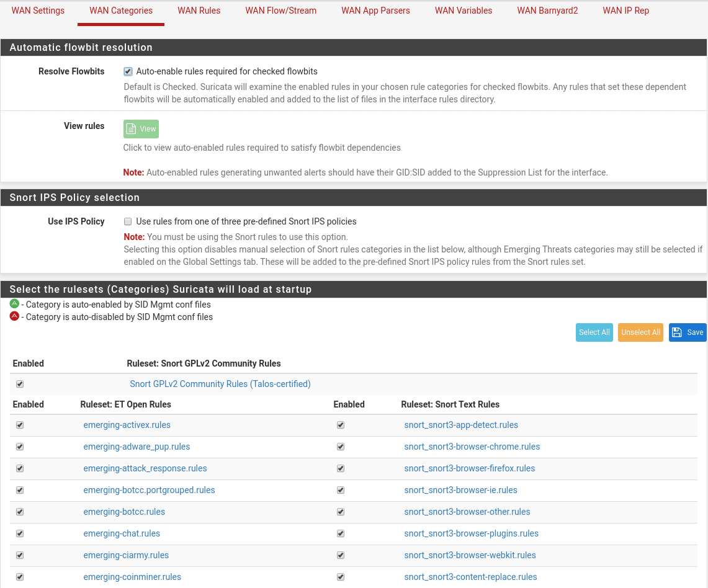Open the WAN Settings tab
The height and width of the screenshot is (588, 708).
pos(38,11)
